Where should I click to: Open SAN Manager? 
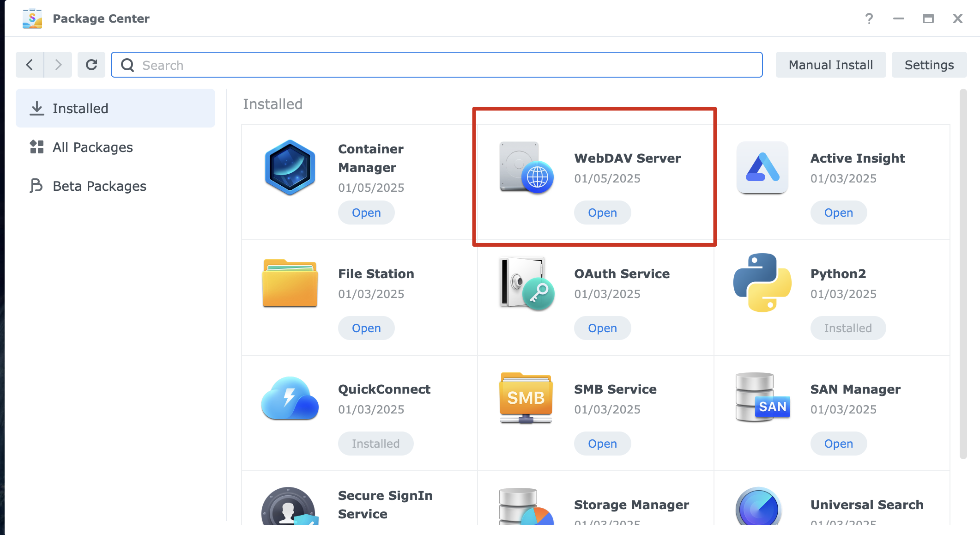pyautogui.click(x=839, y=444)
